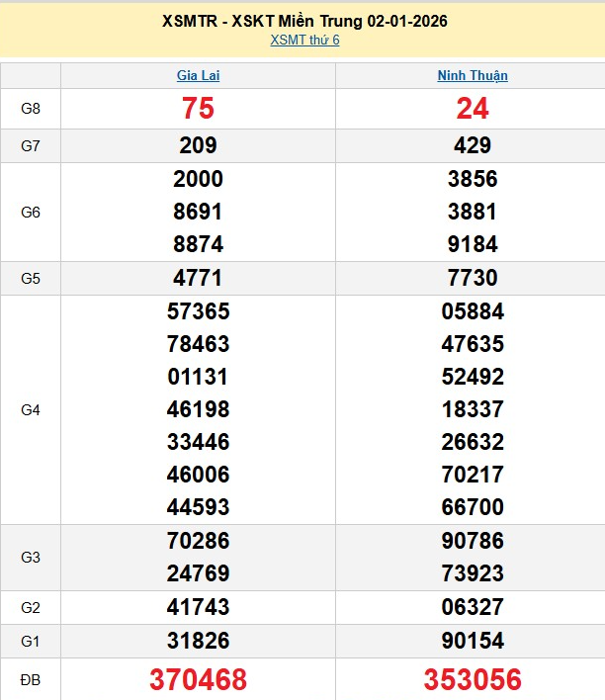Screen dimensions: 605x700
Task: Click the G4 row label
Action: click(x=31, y=409)
